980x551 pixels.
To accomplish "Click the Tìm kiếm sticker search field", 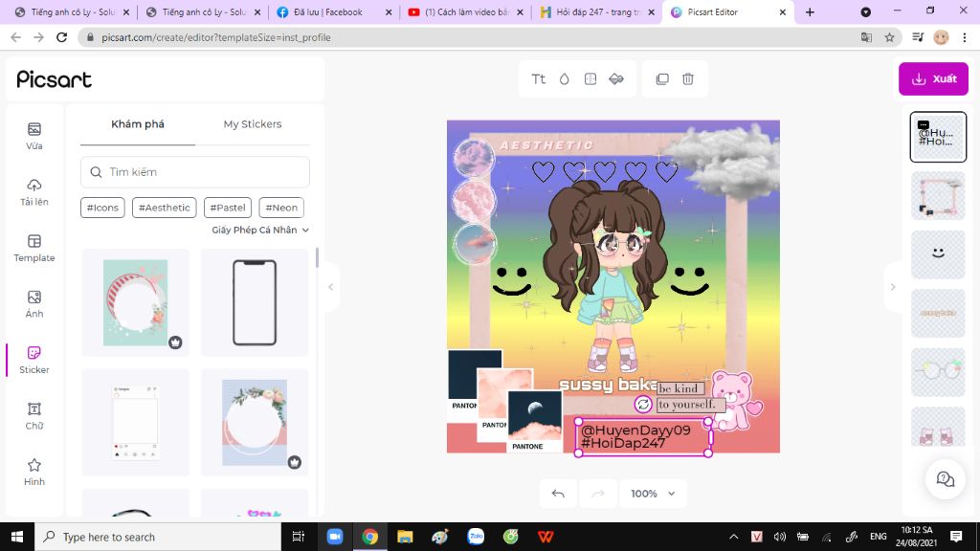I will pyautogui.click(x=195, y=172).
